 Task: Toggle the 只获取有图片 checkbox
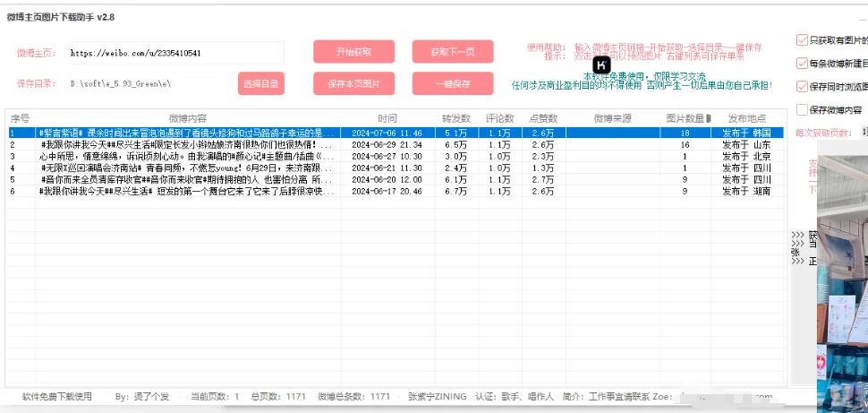tap(802, 40)
